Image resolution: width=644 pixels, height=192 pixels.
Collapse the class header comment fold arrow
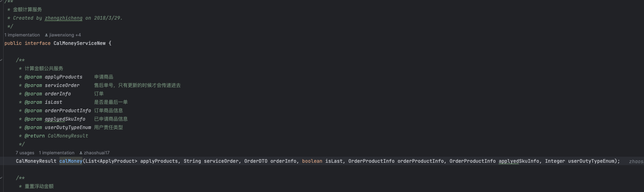[2, 2]
